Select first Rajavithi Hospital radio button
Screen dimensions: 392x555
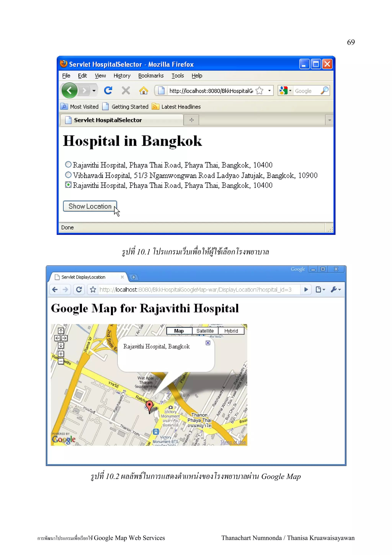click(x=68, y=164)
